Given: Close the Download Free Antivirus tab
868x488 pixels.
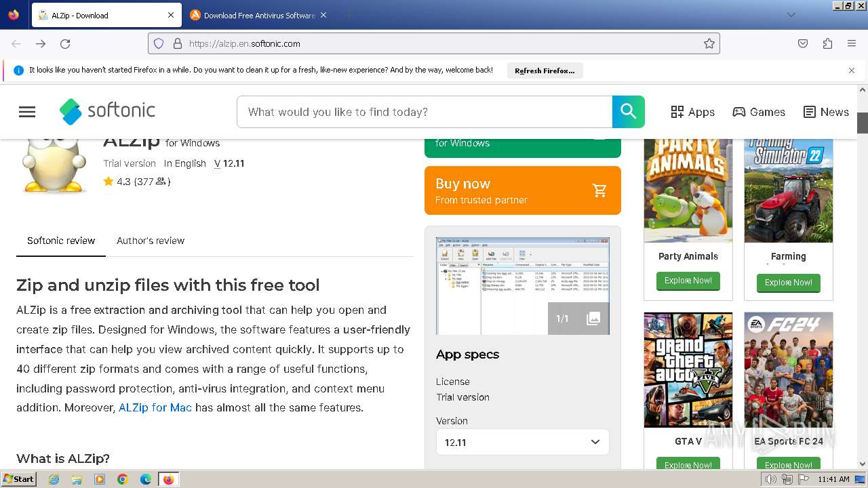Looking at the screenshot, I should coord(323,15).
